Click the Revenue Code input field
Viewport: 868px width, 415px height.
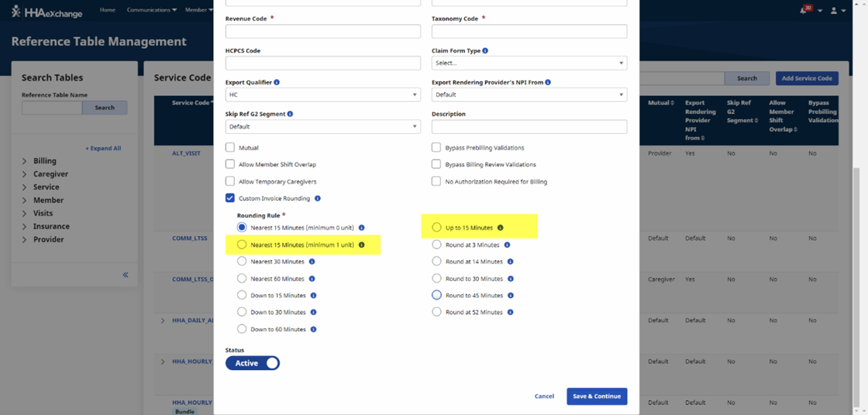point(322,32)
